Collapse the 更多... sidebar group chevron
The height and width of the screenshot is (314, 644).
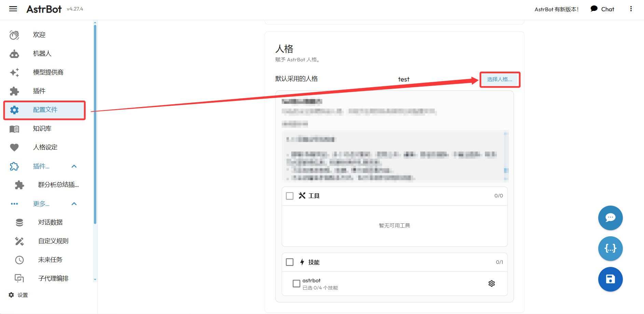(x=74, y=204)
